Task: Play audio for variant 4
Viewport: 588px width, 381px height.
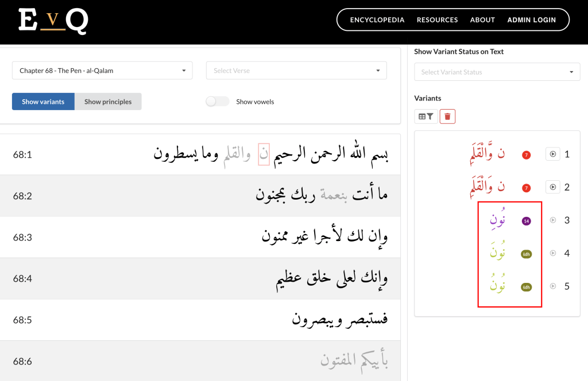Action: pos(553,253)
